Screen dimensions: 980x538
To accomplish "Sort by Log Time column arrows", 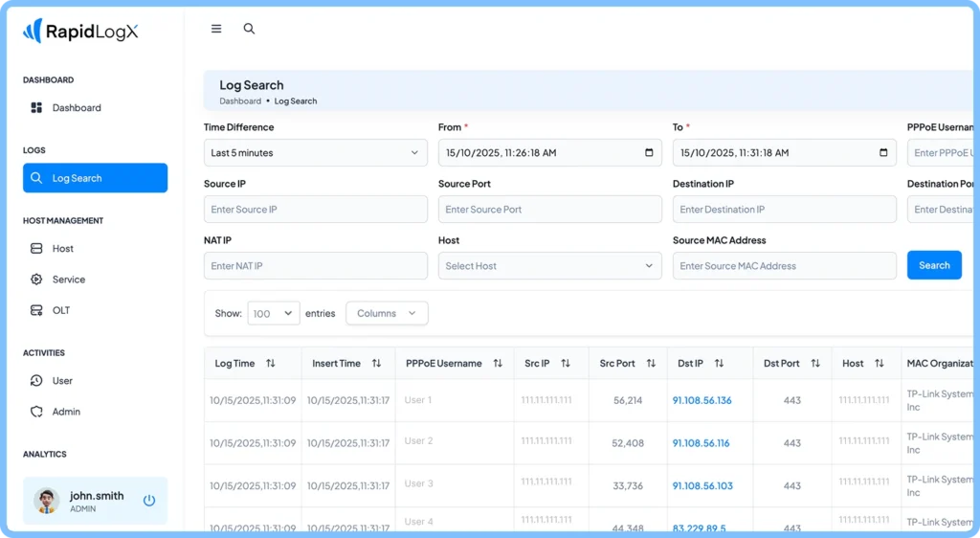I will (271, 364).
